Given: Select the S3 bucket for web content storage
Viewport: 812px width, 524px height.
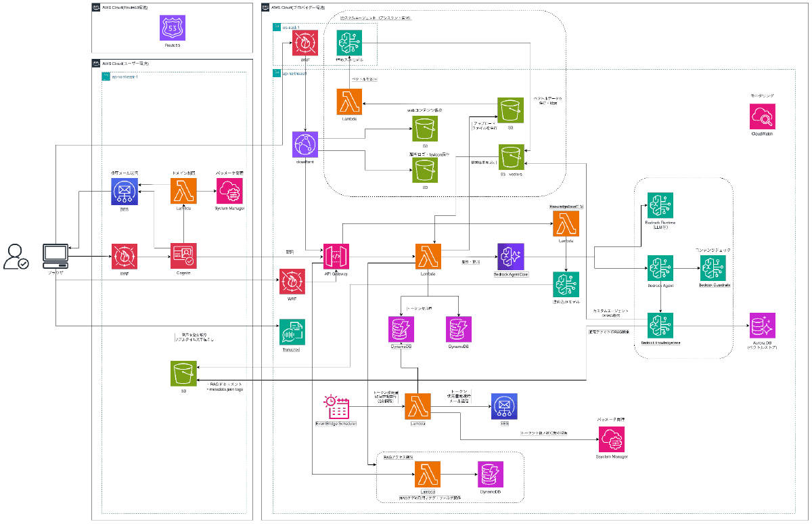Looking at the screenshot, I should pyautogui.click(x=426, y=127).
